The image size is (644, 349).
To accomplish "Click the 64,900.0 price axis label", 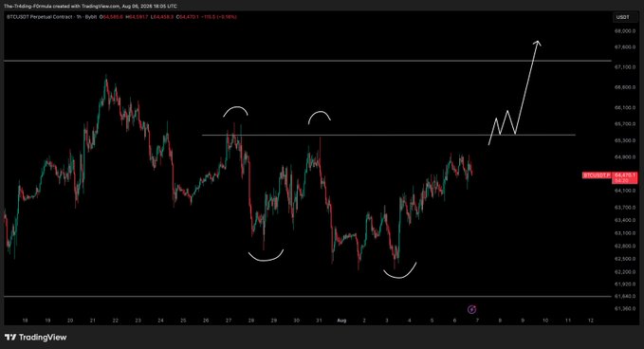I will click(625, 157).
